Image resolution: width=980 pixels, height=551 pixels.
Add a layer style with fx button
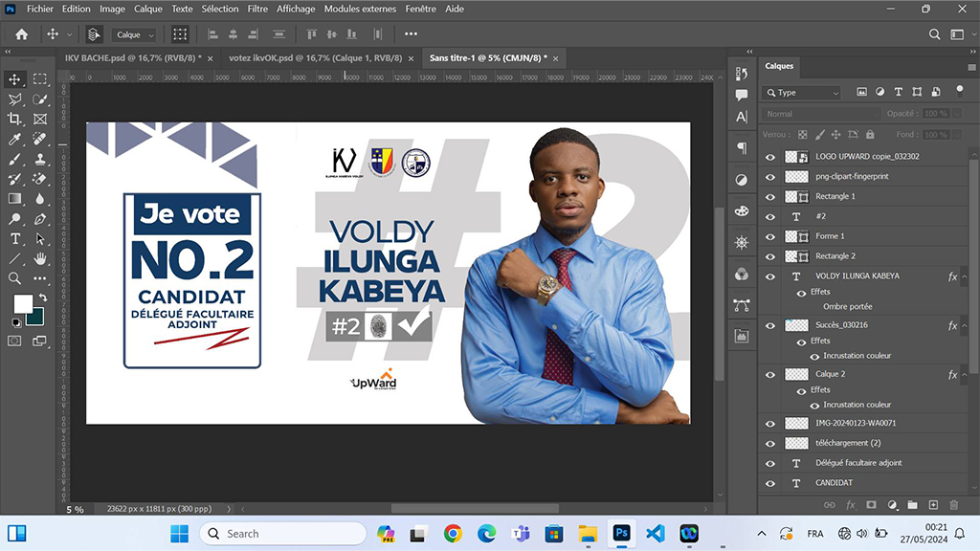tap(851, 505)
